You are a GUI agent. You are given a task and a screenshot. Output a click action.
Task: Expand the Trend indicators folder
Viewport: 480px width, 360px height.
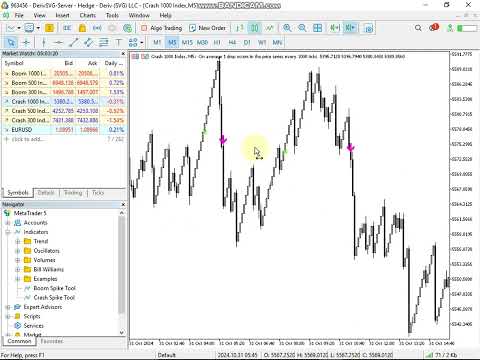click(x=18, y=241)
